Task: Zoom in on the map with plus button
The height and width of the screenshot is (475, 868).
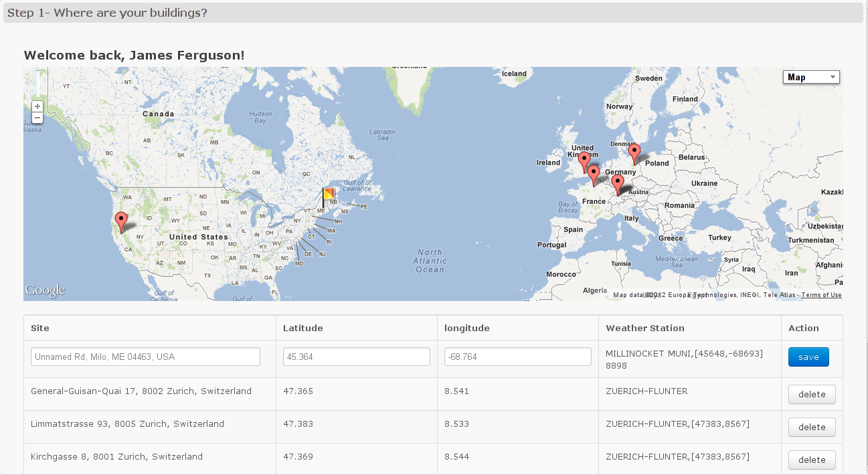Action: (37, 106)
